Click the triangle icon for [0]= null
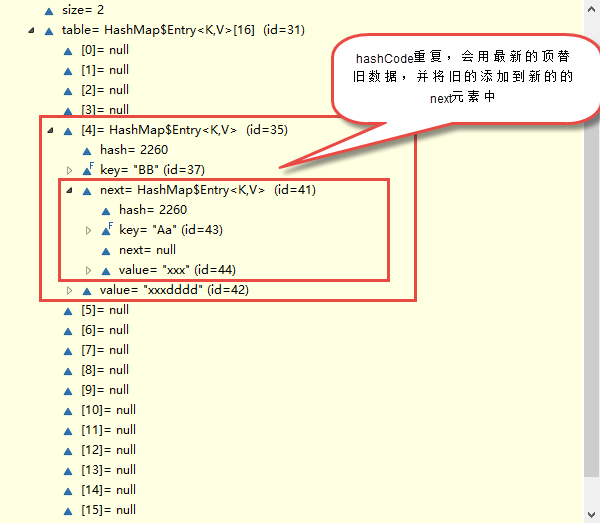Image resolution: width=600 pixels, height=523 pixels. pyautogui.click(x=68, y=51)
